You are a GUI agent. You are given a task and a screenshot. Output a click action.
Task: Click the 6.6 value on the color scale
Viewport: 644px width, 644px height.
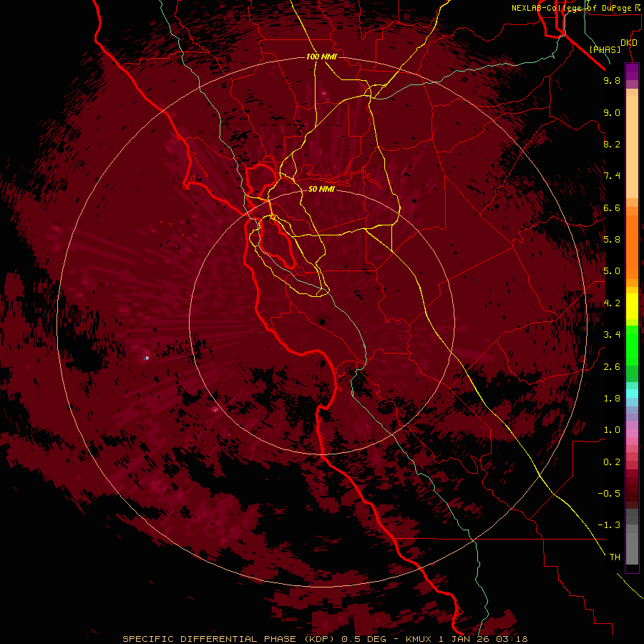612,208
